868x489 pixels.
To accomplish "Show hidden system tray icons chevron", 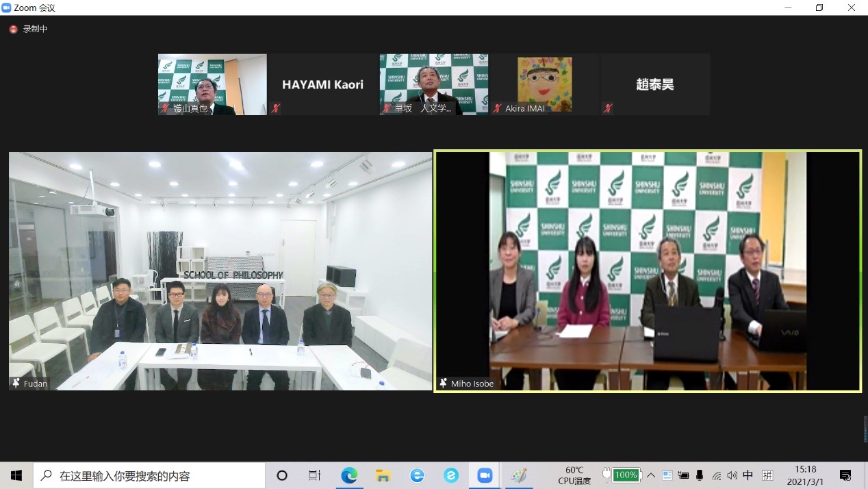I will pos(651,475).
